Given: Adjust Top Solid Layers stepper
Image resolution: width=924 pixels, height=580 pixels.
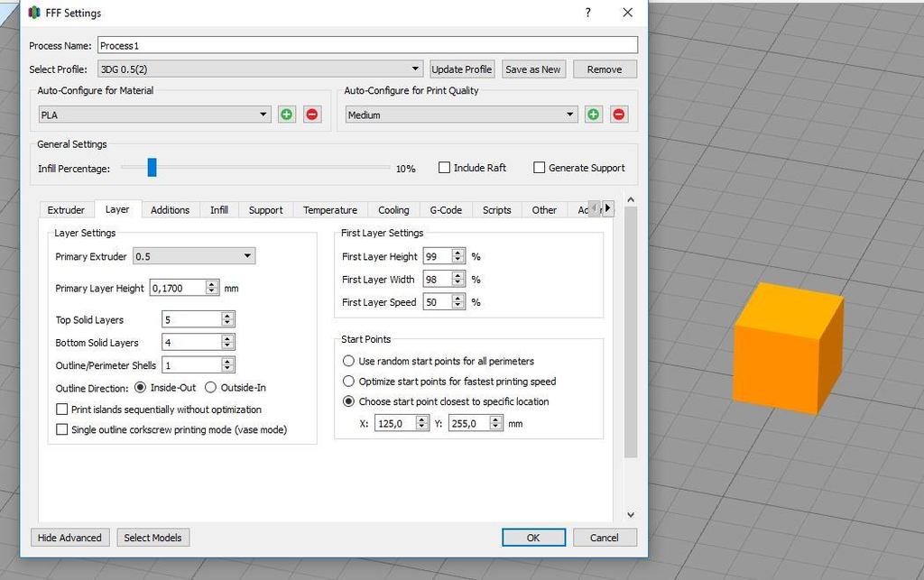Looking at the screenshot, I should tap(227, 319).
